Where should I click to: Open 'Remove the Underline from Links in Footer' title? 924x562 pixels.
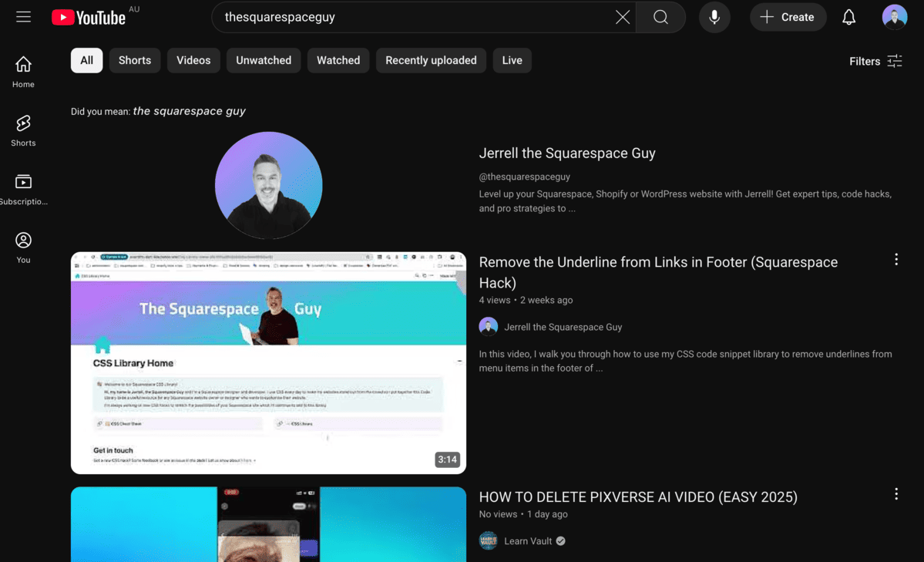pos(658,272)
